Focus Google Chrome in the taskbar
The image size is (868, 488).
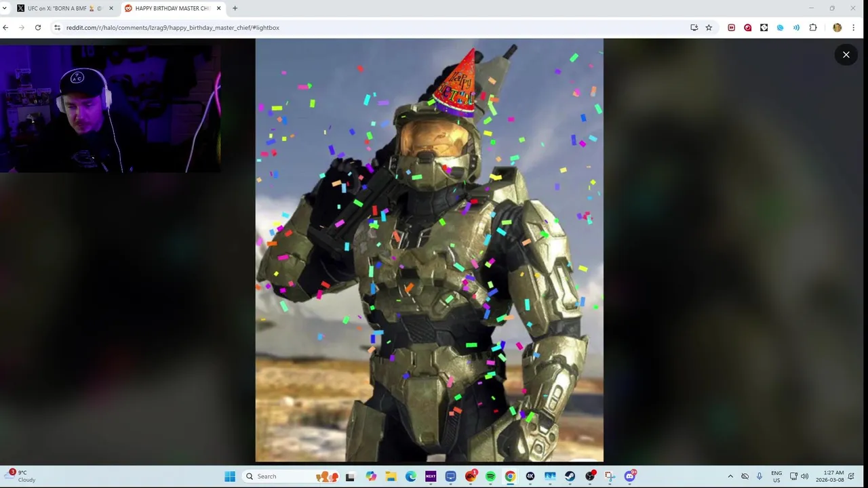(510, 476)
